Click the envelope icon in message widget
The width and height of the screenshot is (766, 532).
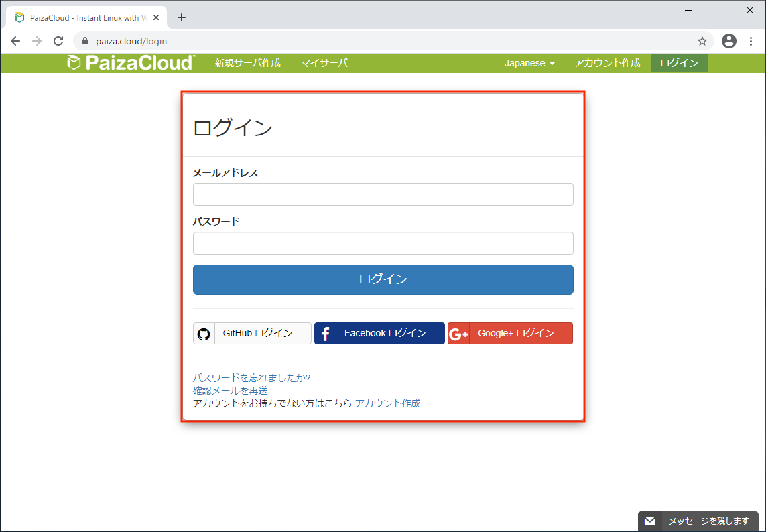[x=650, y=521]
